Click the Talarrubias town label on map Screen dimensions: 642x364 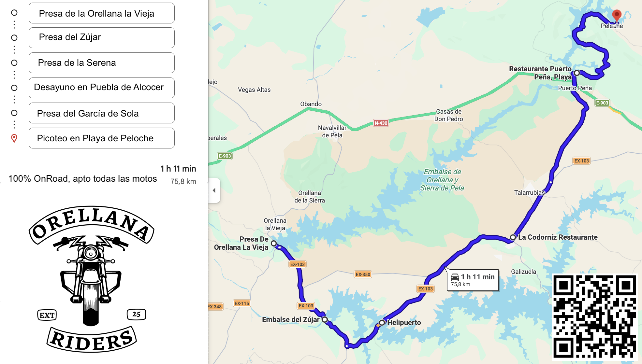click(530, 192)
